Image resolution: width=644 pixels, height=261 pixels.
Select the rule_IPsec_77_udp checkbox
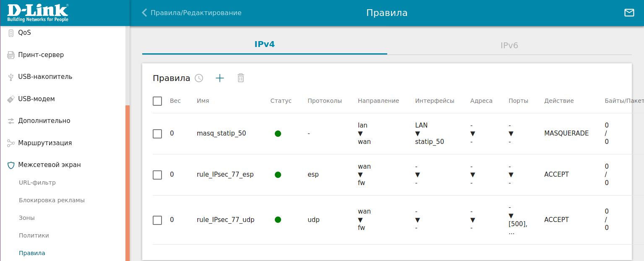(157, 220)
